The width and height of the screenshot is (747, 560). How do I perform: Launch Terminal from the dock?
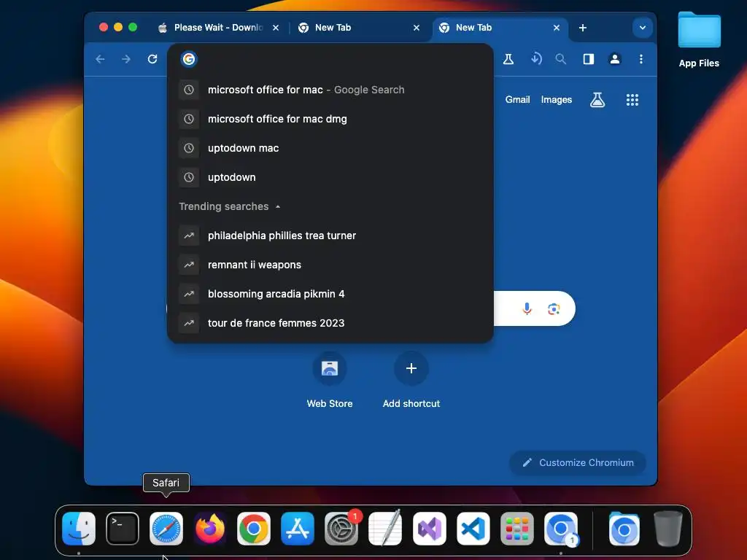point(123,529)
